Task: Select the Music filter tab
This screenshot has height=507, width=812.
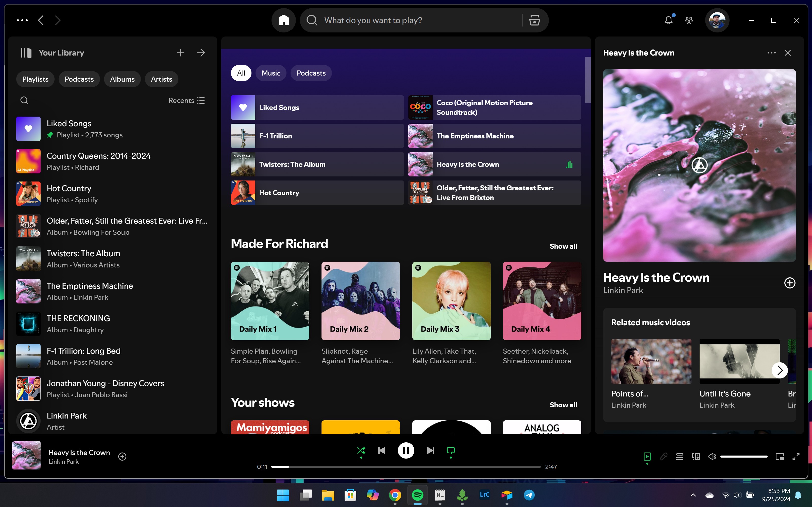Action: click(x=271, y=73)
